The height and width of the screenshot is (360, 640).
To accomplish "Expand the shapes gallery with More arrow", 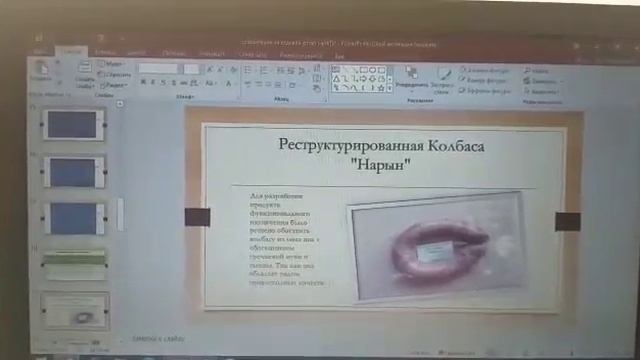I will click(389, 88).
